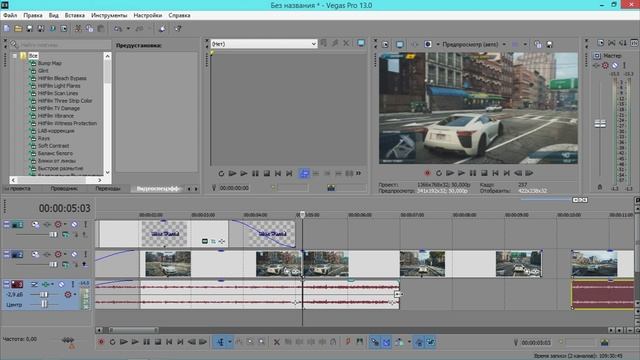Open the Undo history dropdown arrow
This screenshot has height=360, width=640.
pyautogui.click(x=128, y=29)
